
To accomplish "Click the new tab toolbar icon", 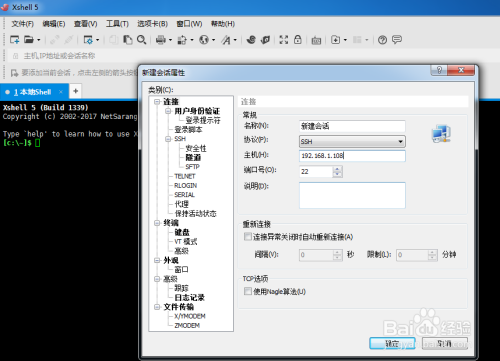I will click(x=335, y=40).
